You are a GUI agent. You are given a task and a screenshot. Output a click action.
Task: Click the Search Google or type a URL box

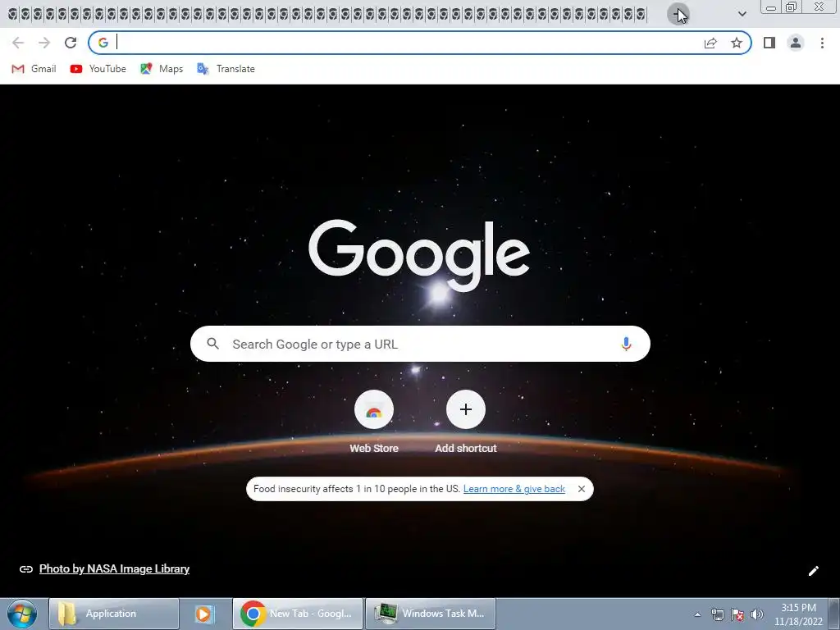point(420,344)
